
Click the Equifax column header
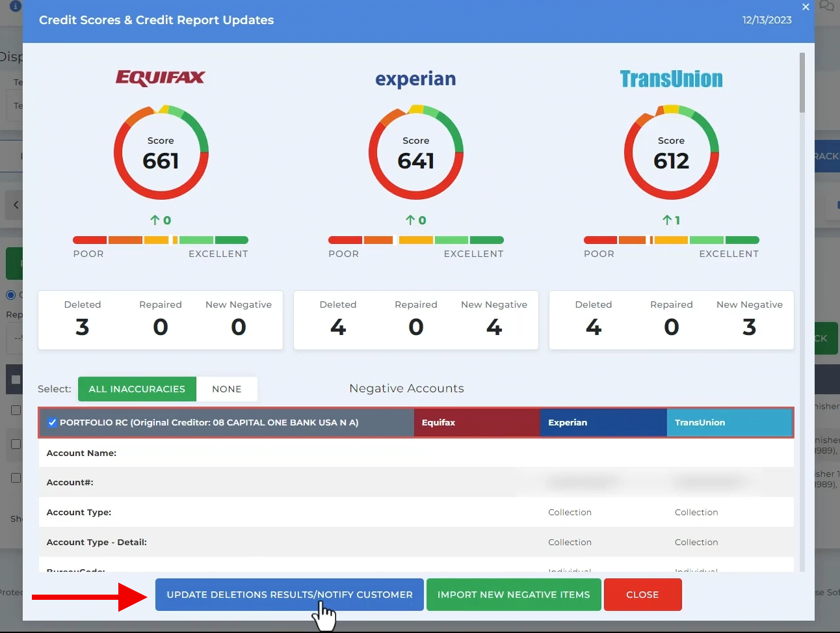477,422
